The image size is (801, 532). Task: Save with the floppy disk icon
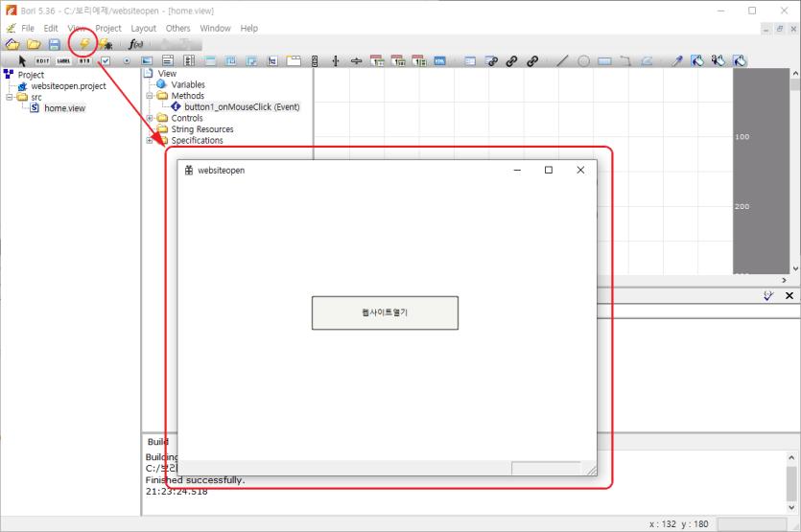coord(55,44)
